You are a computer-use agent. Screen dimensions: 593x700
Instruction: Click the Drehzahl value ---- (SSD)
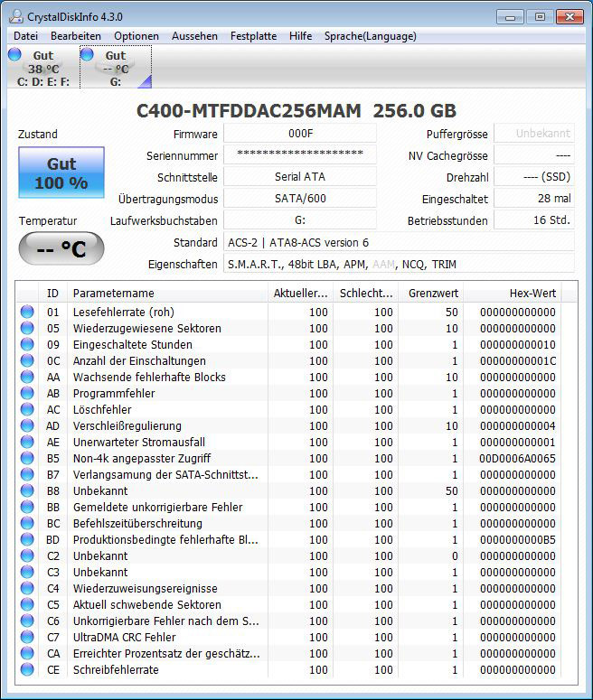click(x=534, y=177)
